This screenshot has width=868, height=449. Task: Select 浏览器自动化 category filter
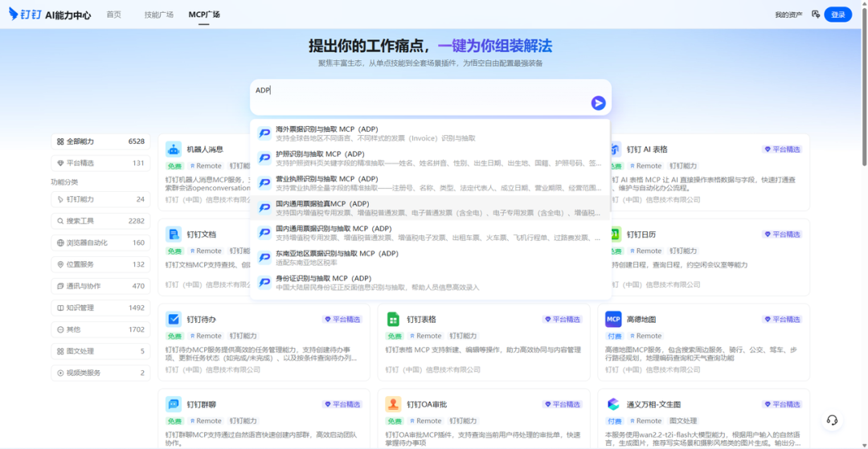coord(100,243)
